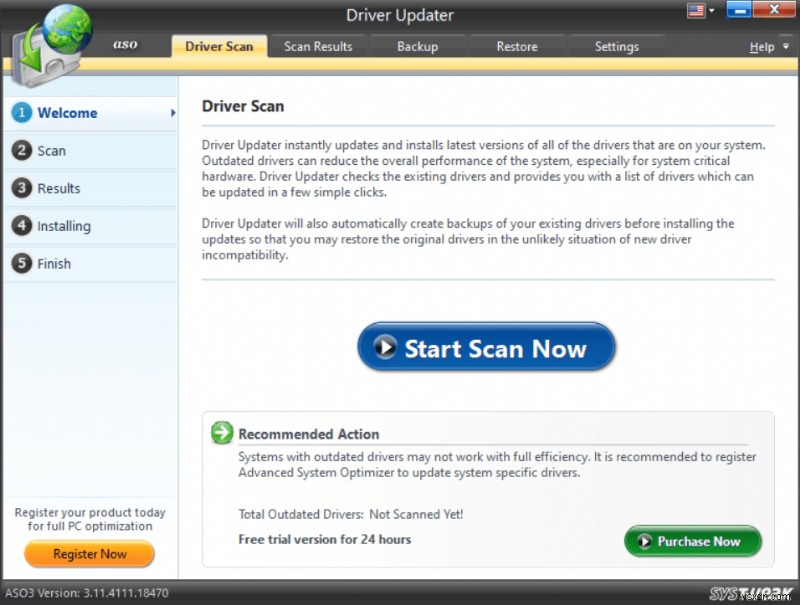The image size is (800, 605).
Task: Open the Help menu
Action: pos(762,47)
